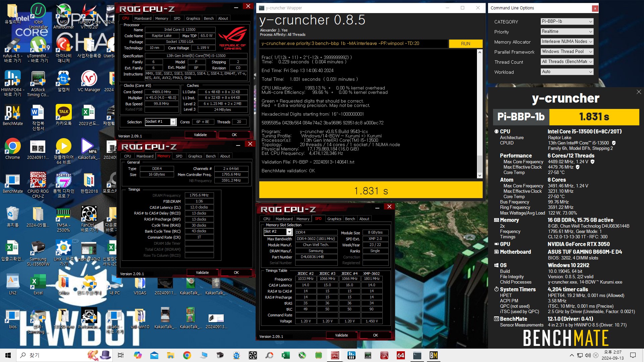Click the ROG CPU-Z taskbar icon
Image resolution: width=644 pixels, height=362 pixels.
[335, 355]
